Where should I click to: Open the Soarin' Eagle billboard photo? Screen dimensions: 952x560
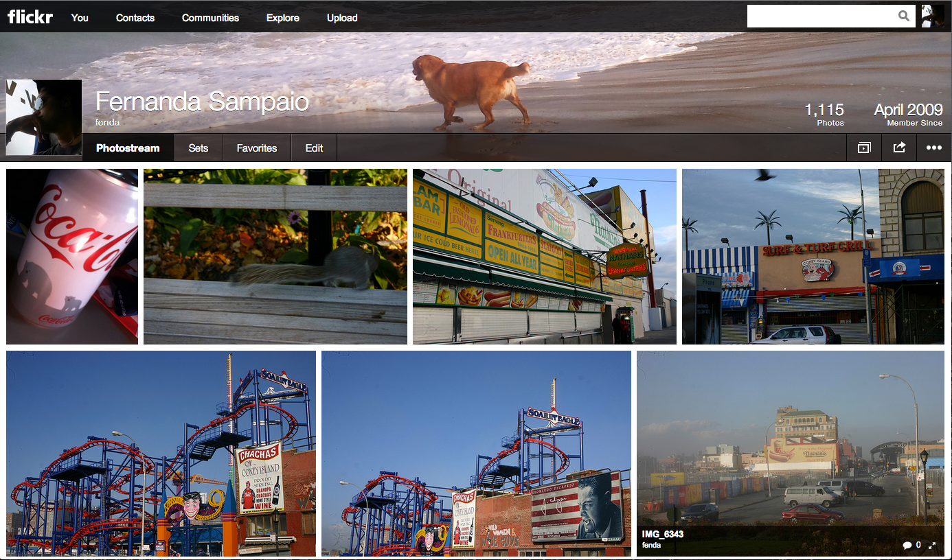pos(476,454)
